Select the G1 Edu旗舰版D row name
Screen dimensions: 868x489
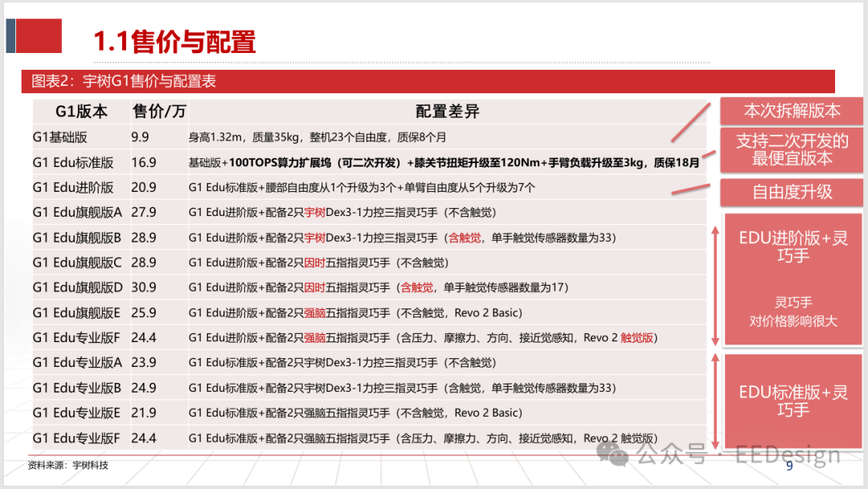click(x=77, y=287)
